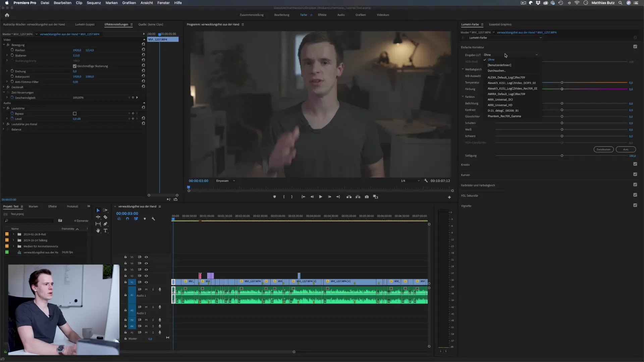This screenshot has width=644, height=362.
Task: Click the Auto tone button
Action: click(x=626, y=149)
